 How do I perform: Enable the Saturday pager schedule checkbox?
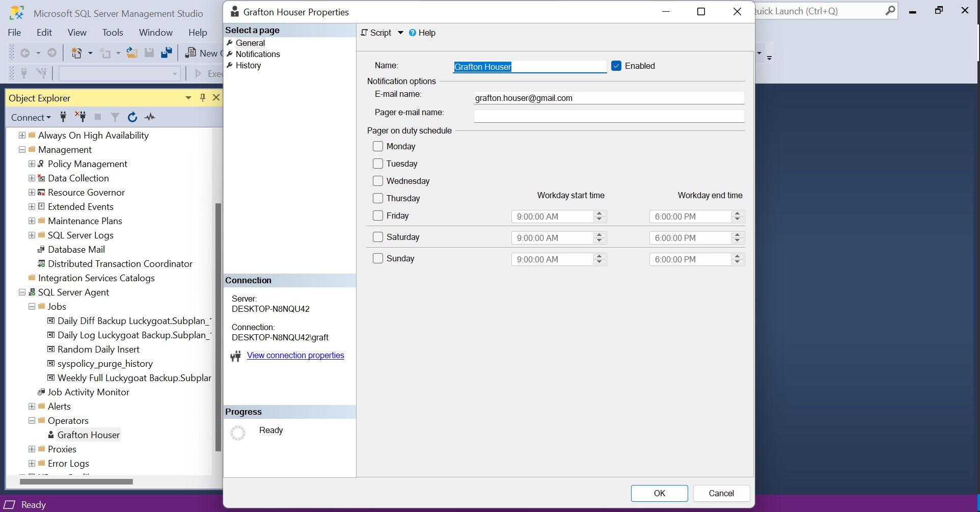click(x=378, y=237)
